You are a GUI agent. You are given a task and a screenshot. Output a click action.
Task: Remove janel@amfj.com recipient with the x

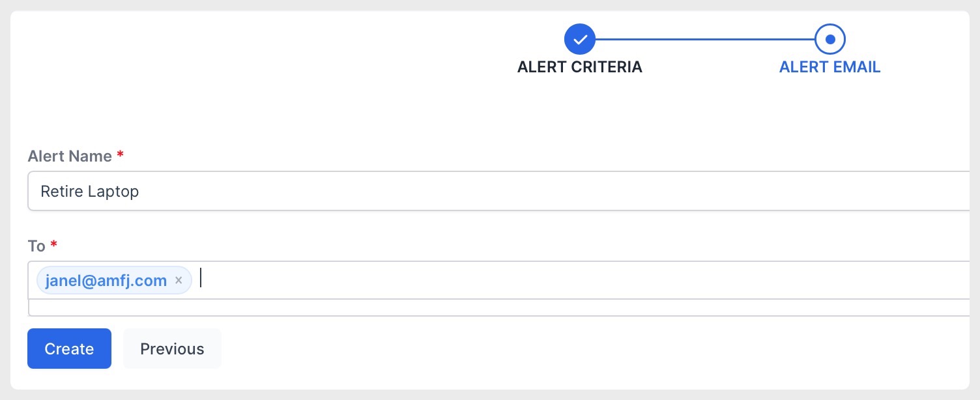179,280
